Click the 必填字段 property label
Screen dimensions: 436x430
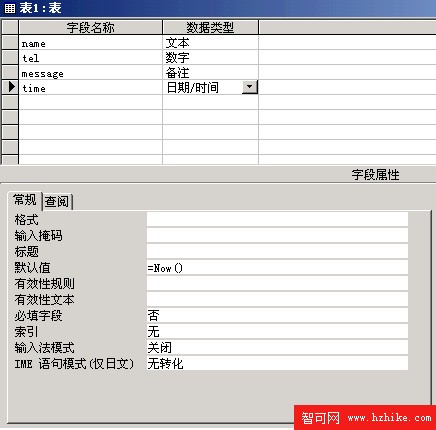pyautogui.click(x=38, y=315)
